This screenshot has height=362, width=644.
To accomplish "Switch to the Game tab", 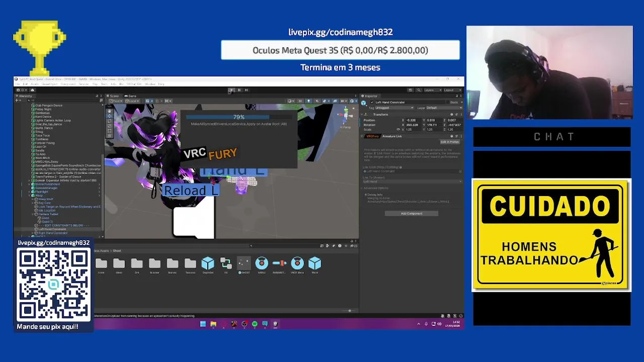I will (x=131, y=96).
